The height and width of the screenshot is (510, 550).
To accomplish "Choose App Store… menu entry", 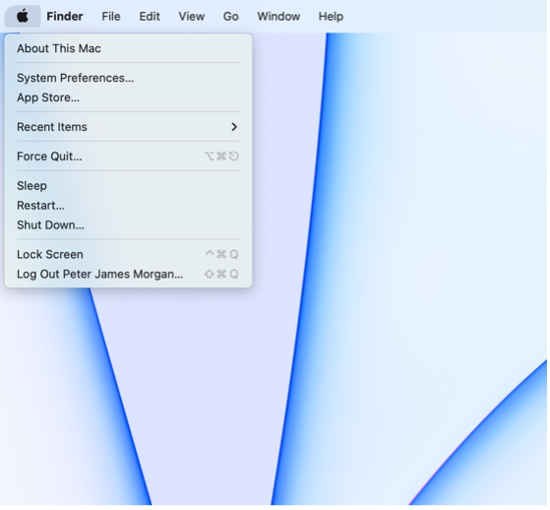I will coord(128,98).
